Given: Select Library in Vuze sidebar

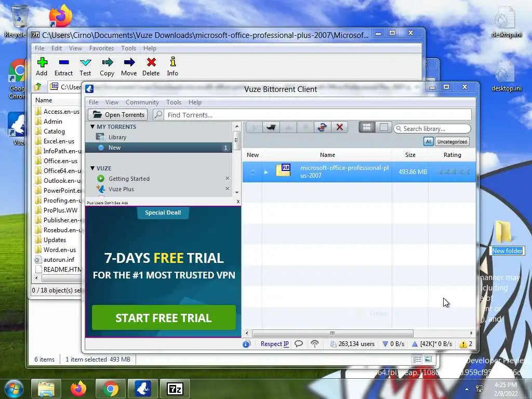Looking at the screenshot, I should [x=117, y=137].
